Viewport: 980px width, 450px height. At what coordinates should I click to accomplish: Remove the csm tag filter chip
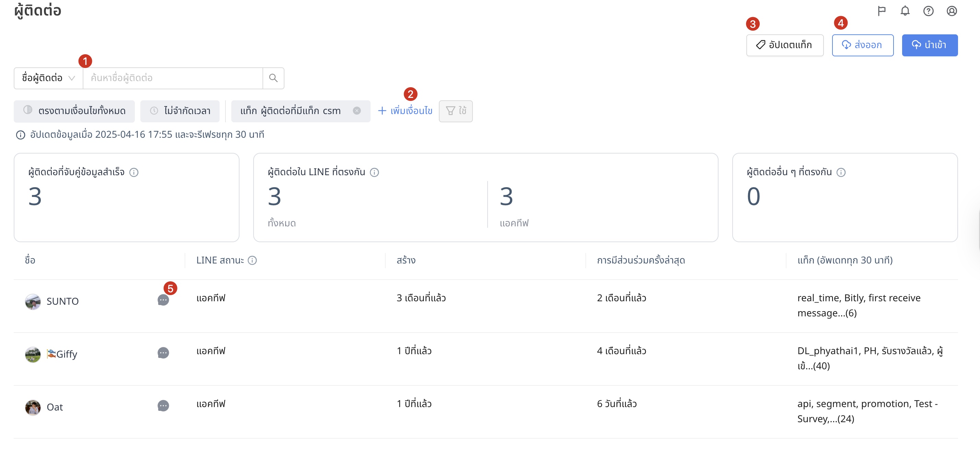click(x=357, y=111)
